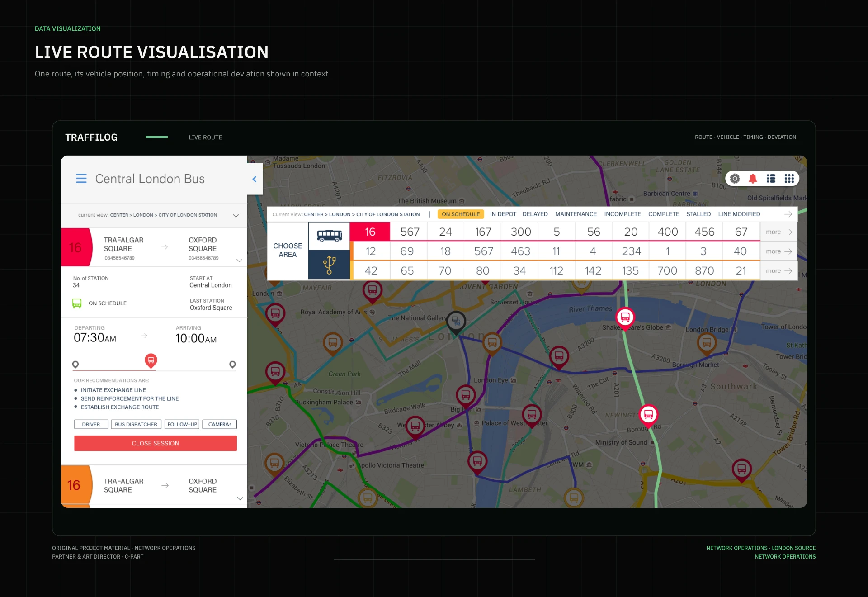The image size is (868, 597).
Task: Select the trident transport mode icon
Action: (x=329, y=265)
